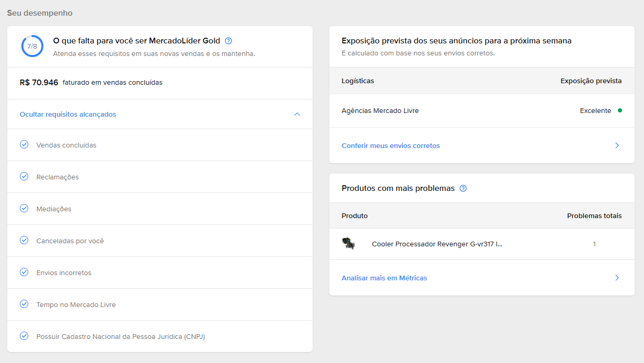This screenshot has height=363, width=644.
Task: Click help icon next to Produtos com mais problemas
Action: coord(463,188)
